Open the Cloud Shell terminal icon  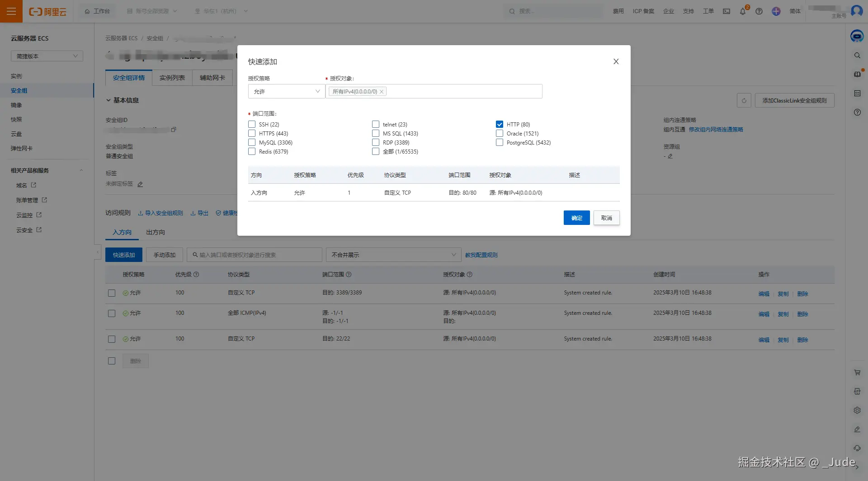pos(726,11)
